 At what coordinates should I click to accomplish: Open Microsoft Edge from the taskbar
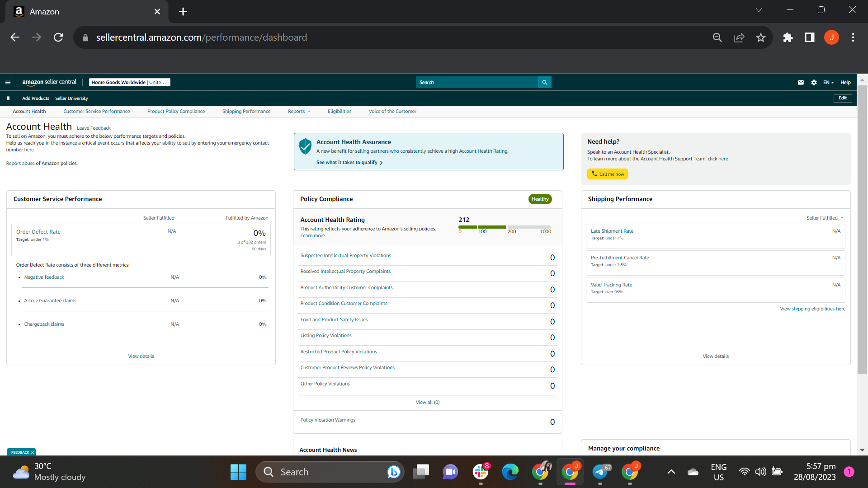coord(510,472)
